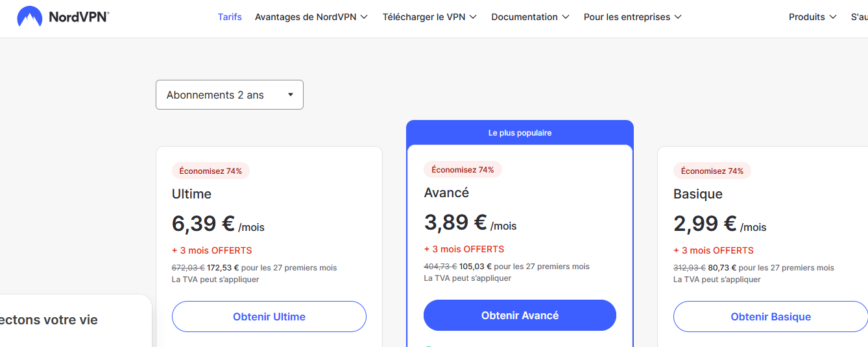Click the Obtenir Basique button
The image size is (868, 347).
coord(771,317)
